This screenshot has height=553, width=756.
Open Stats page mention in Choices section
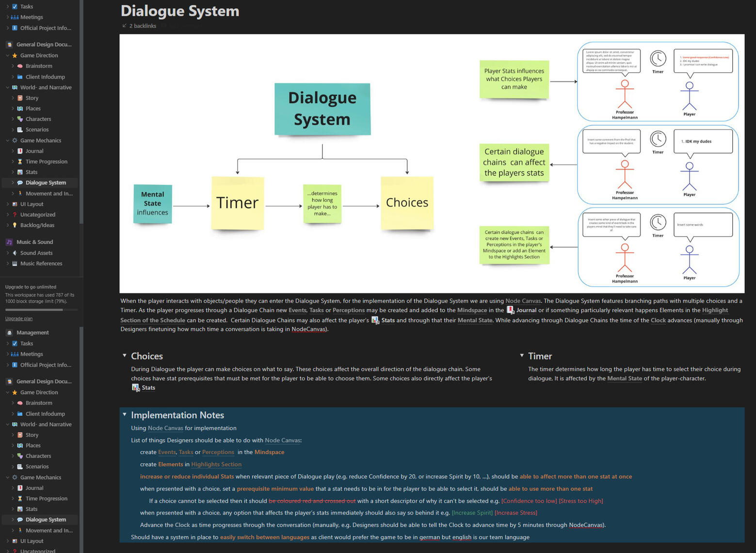coord(148,388)
